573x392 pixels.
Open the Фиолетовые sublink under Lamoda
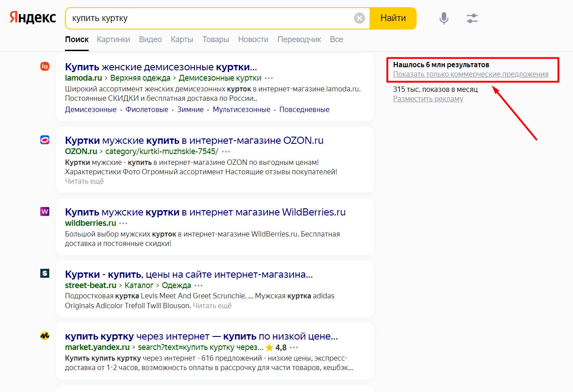(146, 110)
